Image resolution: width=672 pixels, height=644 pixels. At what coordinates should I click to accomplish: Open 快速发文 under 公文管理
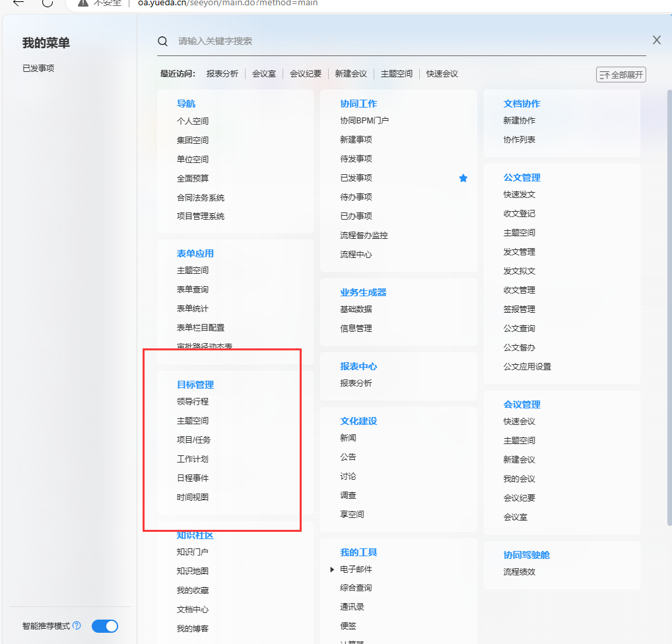pos(519,195)
